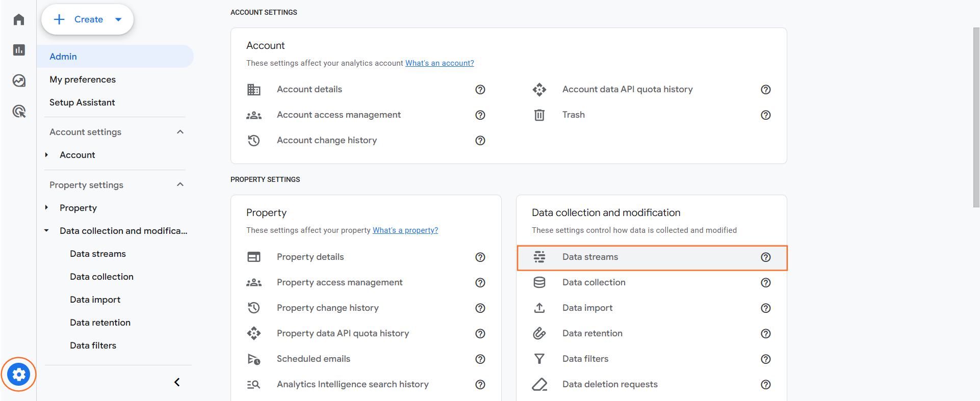Click the page vertical scrollbar
This screenshot has width=980, height=401.
click(976, 117)
